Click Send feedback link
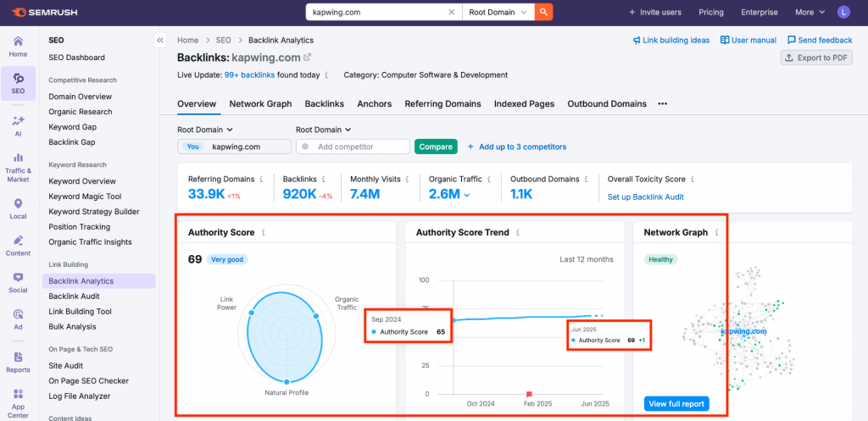The width and height of the screenshot is (868, 421). coord(820,41)
